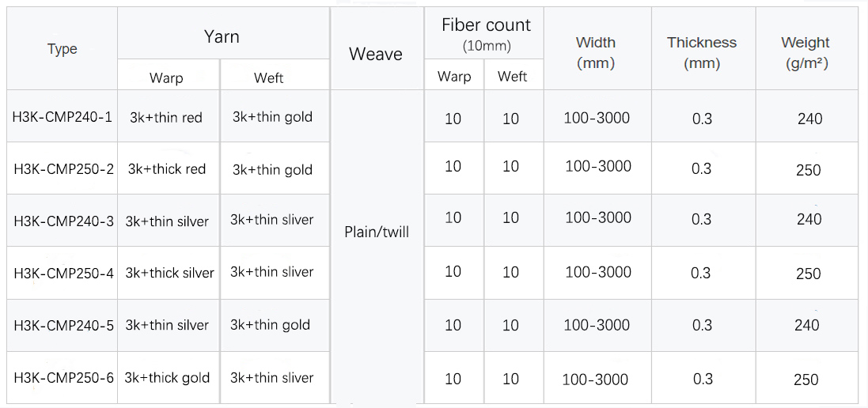Click the Warp subheader under Yarn
Image resolution: width=868 pixels, height=408 pixels.
coord(166,77)
